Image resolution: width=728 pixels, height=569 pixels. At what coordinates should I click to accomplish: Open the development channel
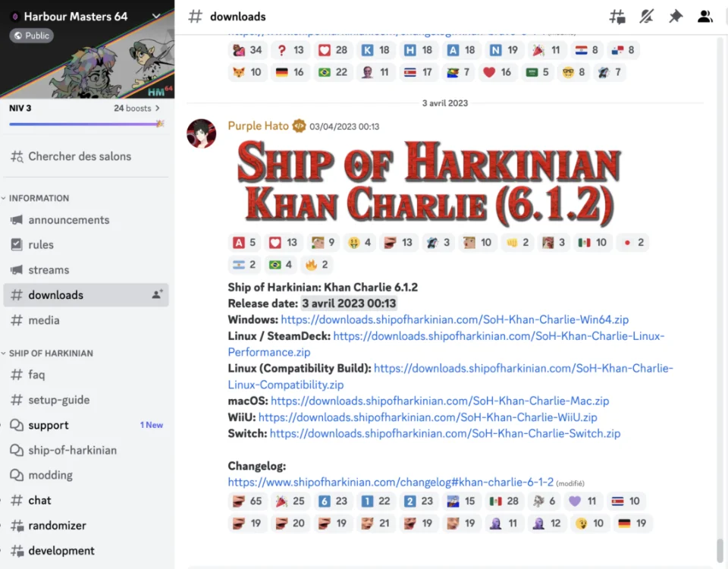(86, 551)
